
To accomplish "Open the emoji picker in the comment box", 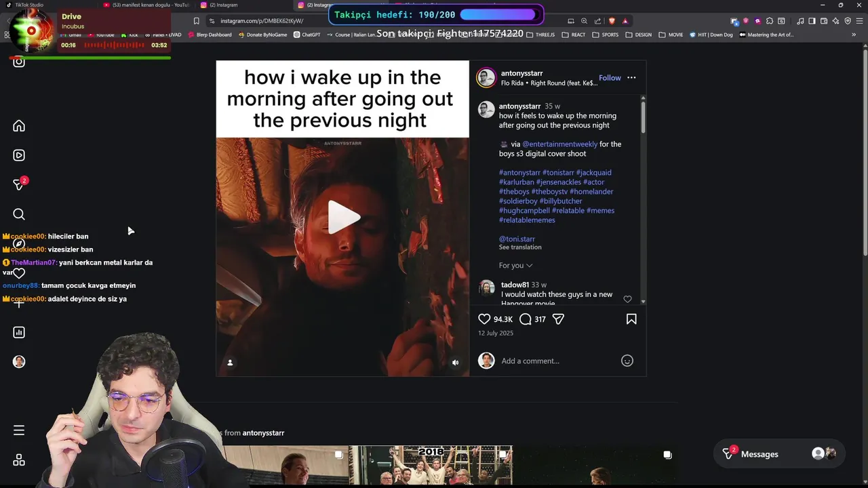I will point(627,361).
